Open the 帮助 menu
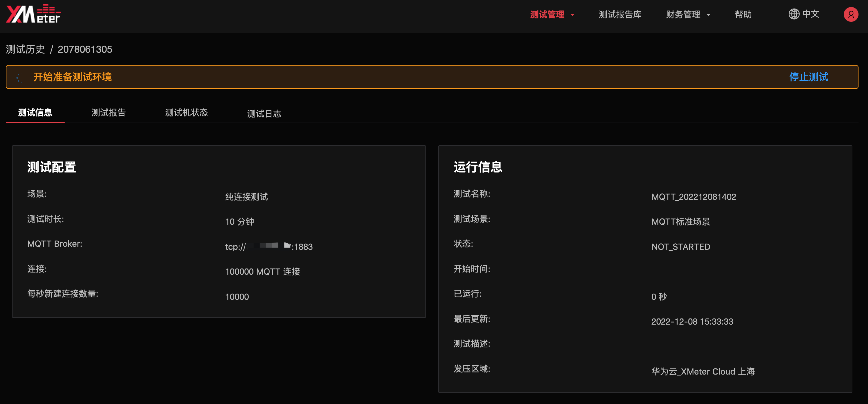The width and height of the screenshot is (868, 404). [743, 14]
